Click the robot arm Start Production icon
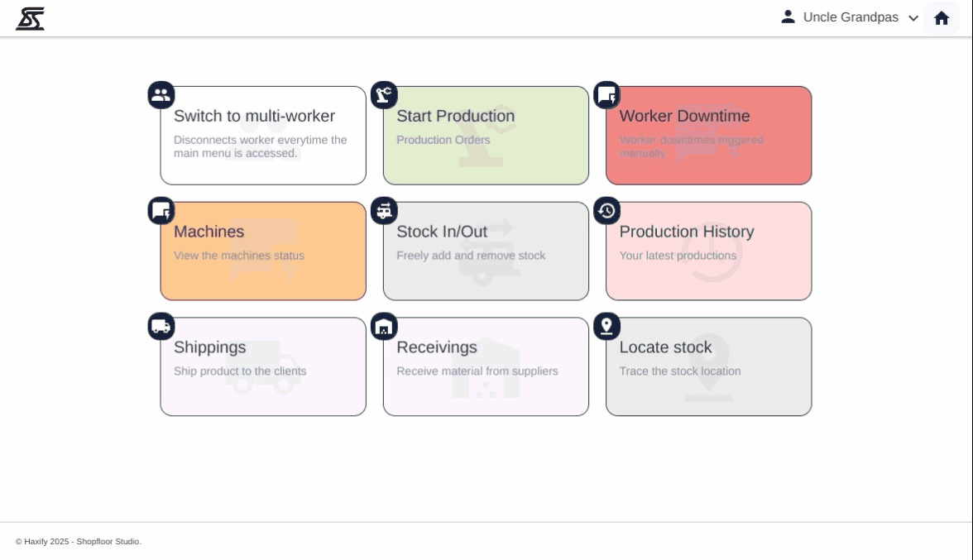 384,95
